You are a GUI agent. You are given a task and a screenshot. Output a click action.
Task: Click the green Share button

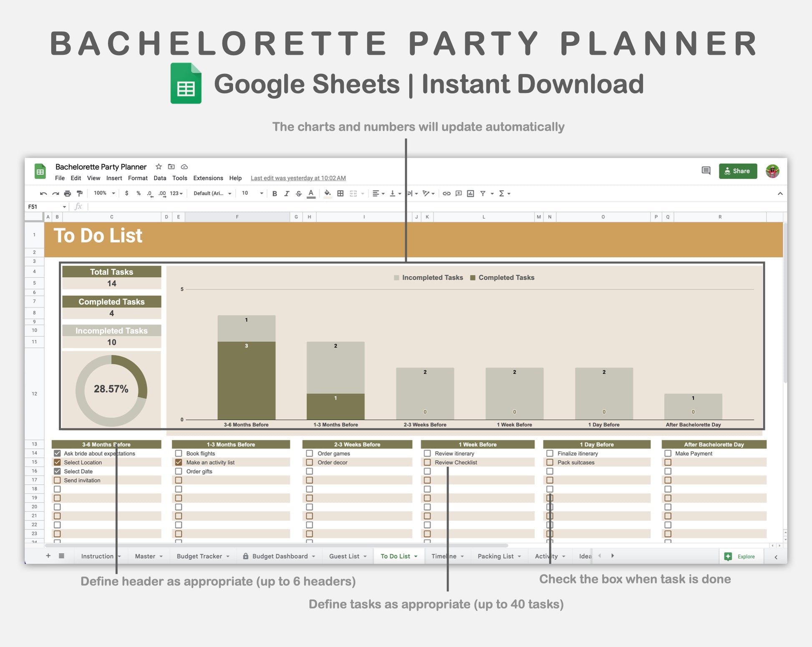click(x=738, y=171)
